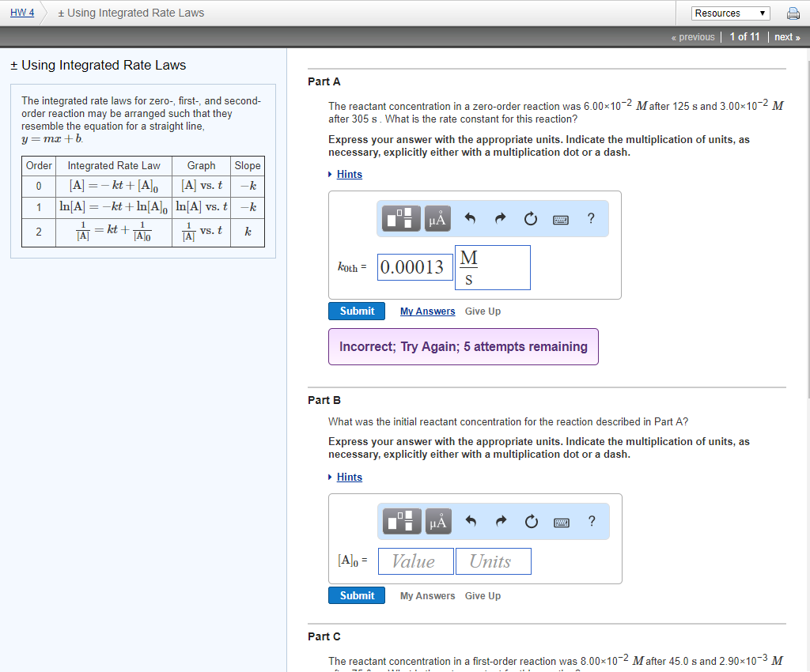The width and height of the screenshot is (810, 672).
Task: Open the equation templates icon in Part A toolbar
Action: (x=400, y=218)
